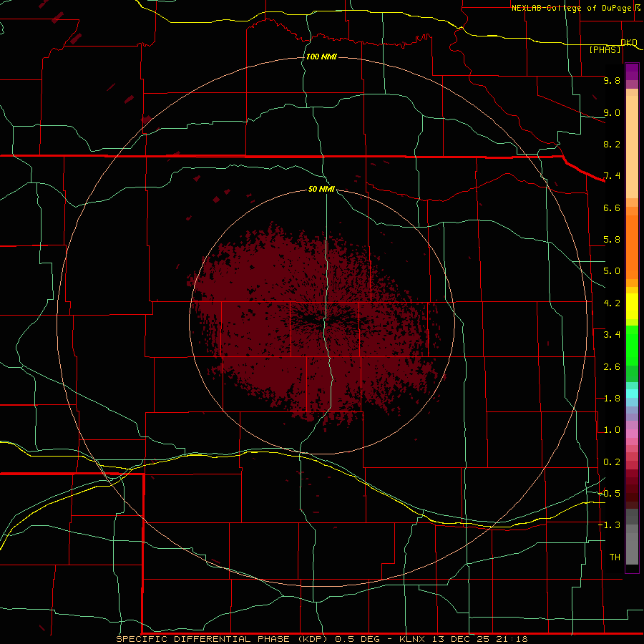Click the SPECIFIC DIFFERENTIAL PHASE (KDP) caption text
The image size is (644, 644).
pyautogui.click(x=222, y=639)
